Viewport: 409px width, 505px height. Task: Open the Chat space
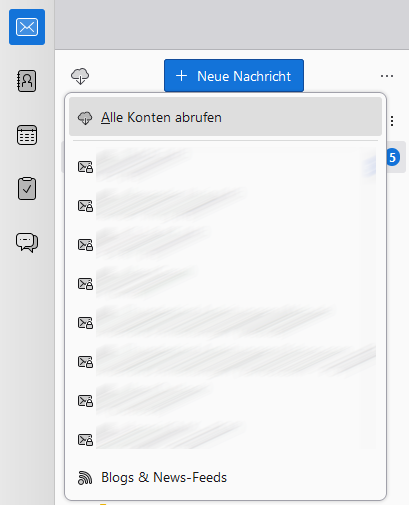coord(27,242)
